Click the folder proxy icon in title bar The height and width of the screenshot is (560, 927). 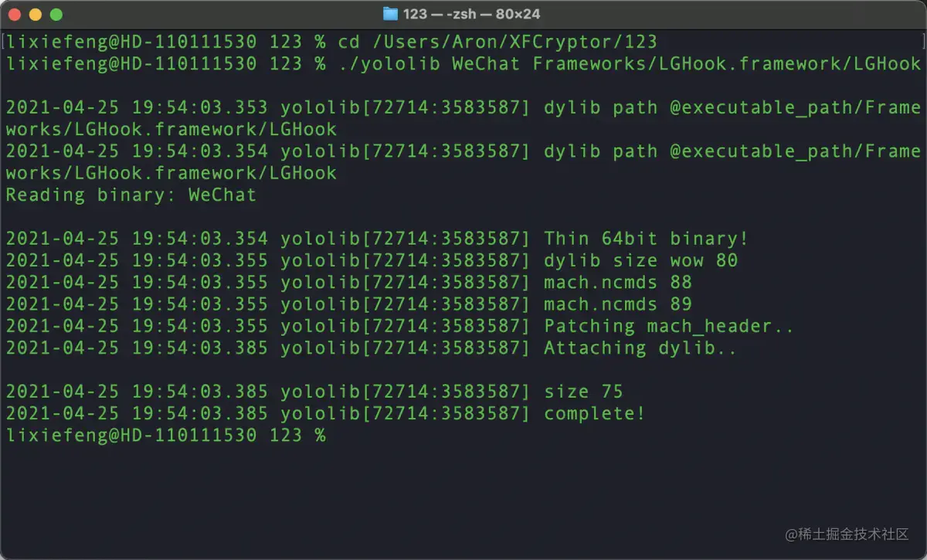(390, 14)
